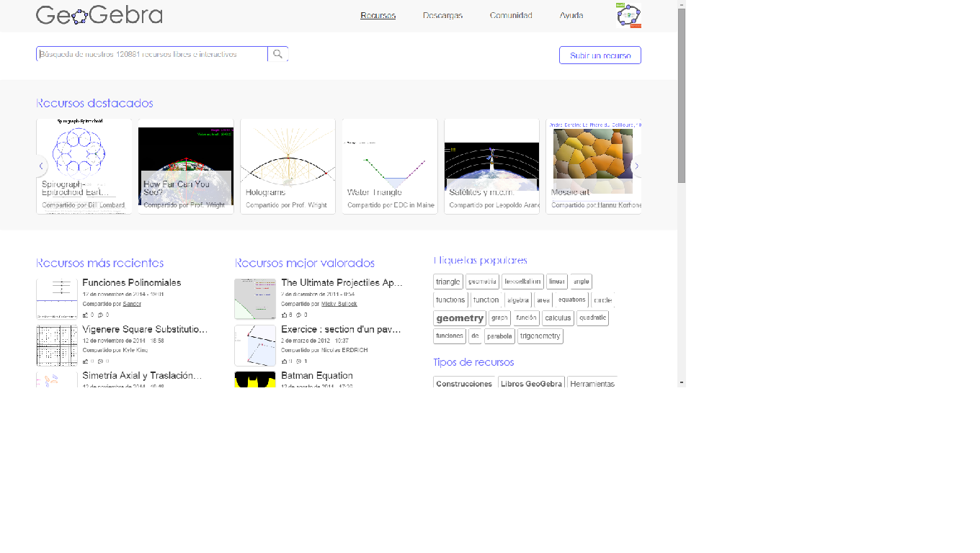Select the circle tag
Image resolution: width=980 pixels, height=553 pixels.
coord(602,300)
